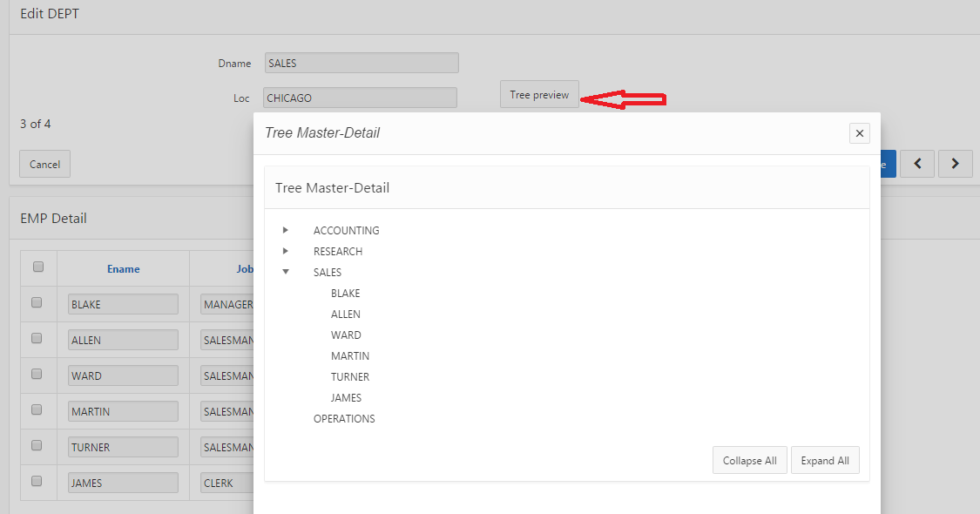Select MARTIN under the SALES node
The height and width of the screenshot is (514, 980).
pos(350,355)
